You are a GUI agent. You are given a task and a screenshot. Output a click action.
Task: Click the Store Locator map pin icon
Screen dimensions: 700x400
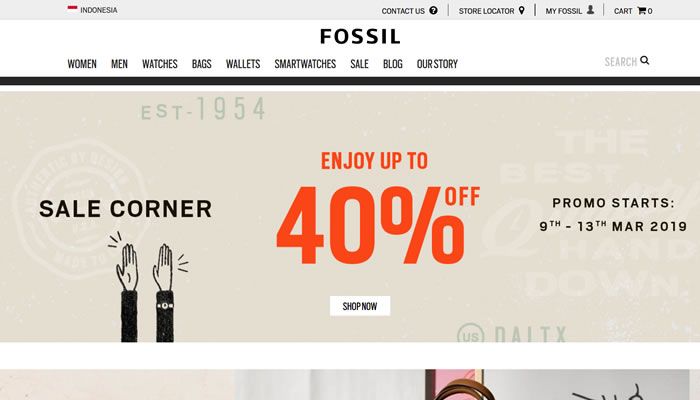521,10
